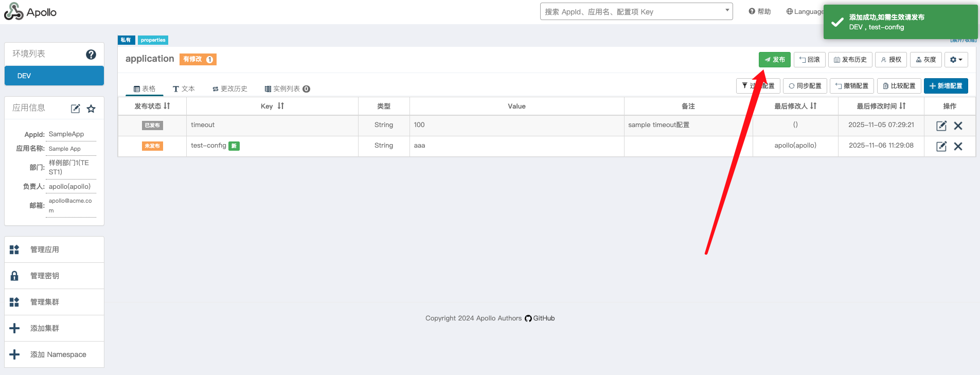Switch to the instance list tab
Screen dimensions: 980x375
287,89
